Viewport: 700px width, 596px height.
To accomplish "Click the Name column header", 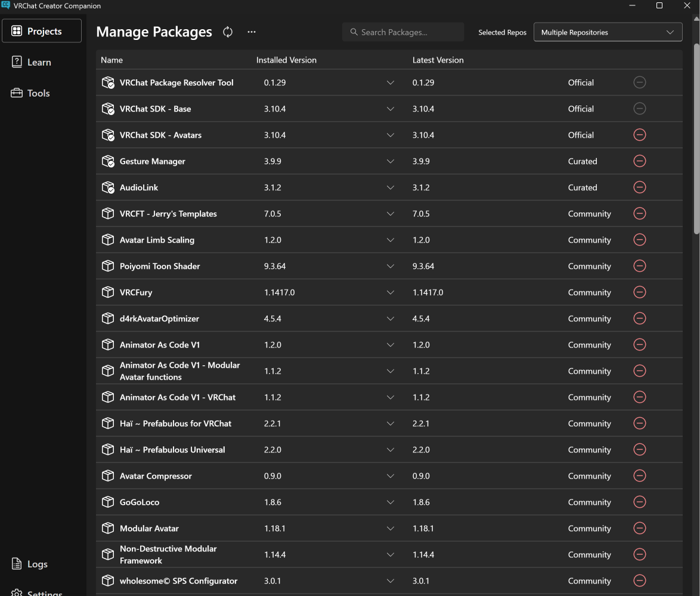I will [x=111, y=60].
